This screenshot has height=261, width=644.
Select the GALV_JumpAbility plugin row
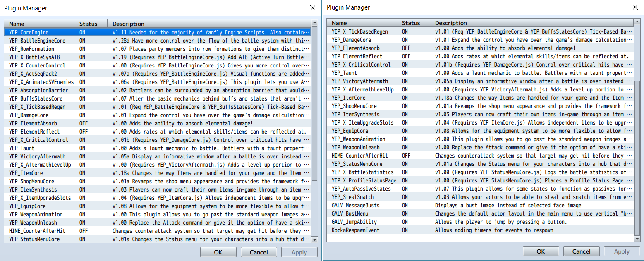tap(480, 222)
